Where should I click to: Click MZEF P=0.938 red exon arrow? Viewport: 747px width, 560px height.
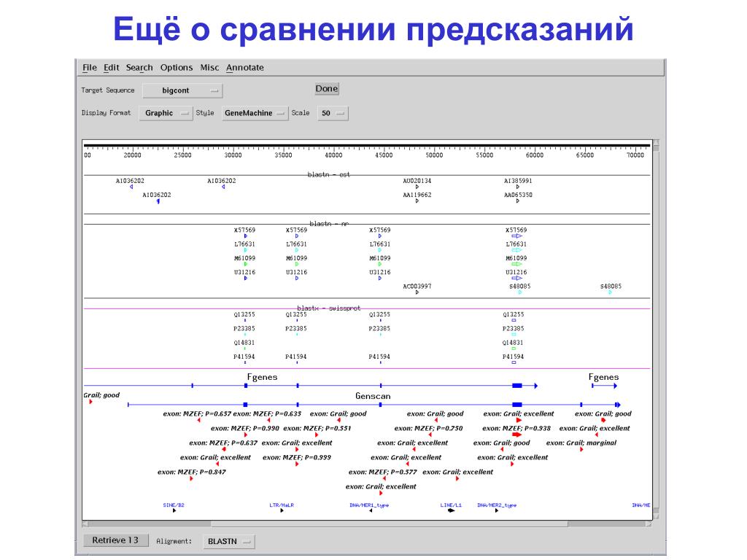517,435
